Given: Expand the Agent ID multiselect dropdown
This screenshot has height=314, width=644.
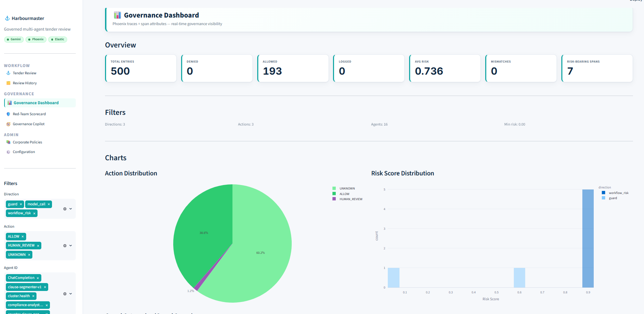Looking at the screenshot, I should (71, 294).
